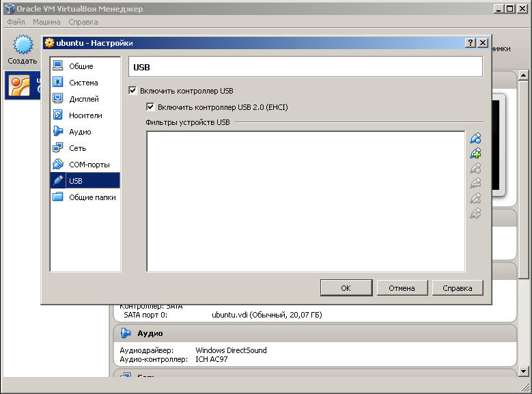This screenshot has width=532, height=394.
Task: Add an empty USB filter
Action: 475,138
